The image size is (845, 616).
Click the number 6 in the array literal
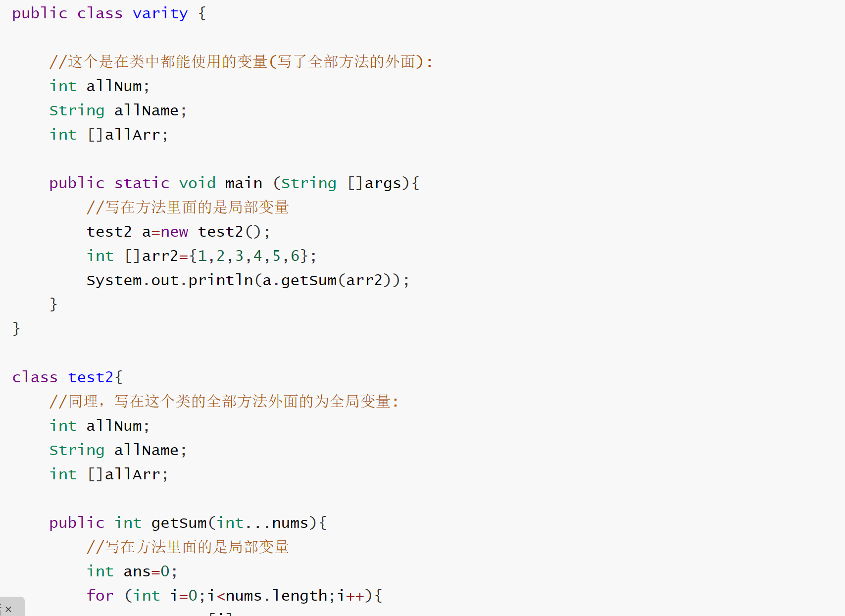[x=295, y=256]
